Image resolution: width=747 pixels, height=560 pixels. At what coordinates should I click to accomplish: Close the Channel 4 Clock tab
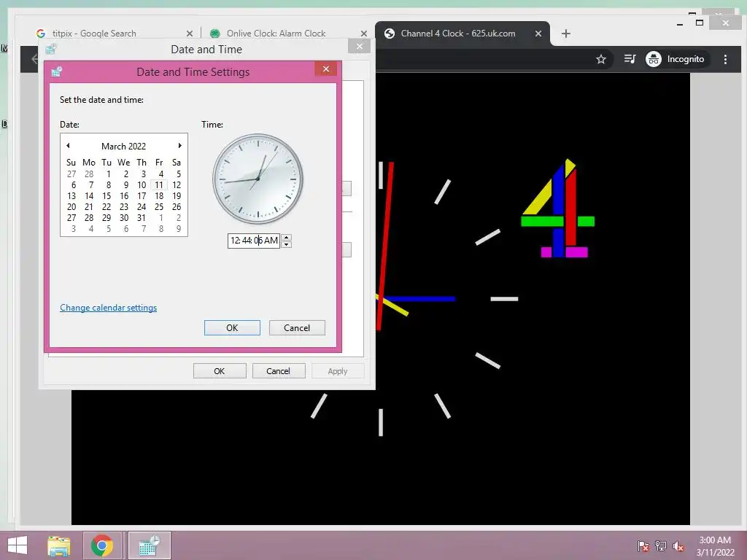538,34
